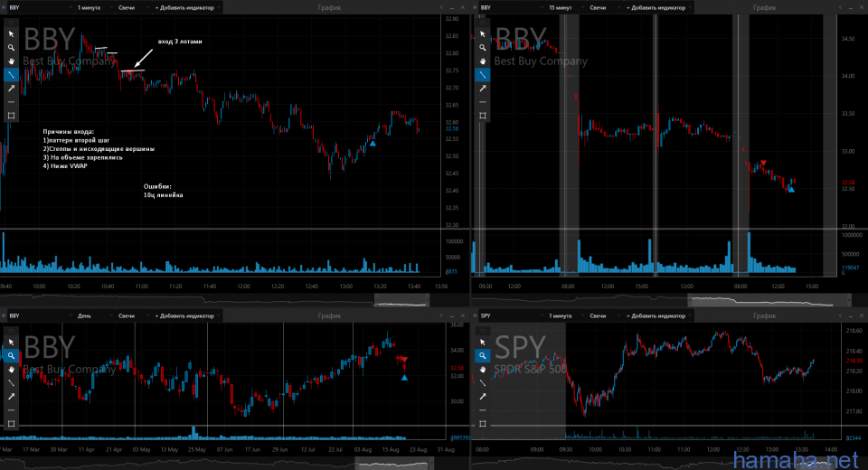Select the hand pan tool in SPY chart
868x470 pixels.
[x=483, y=370]
